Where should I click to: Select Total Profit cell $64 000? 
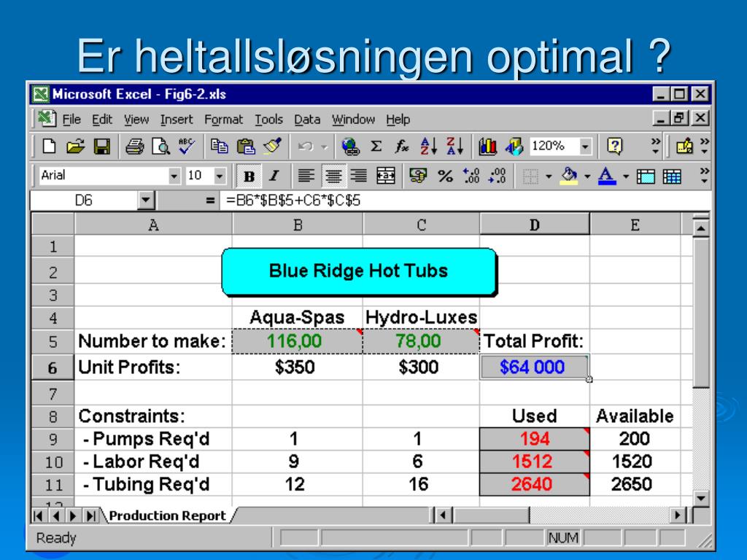(535, 367)
